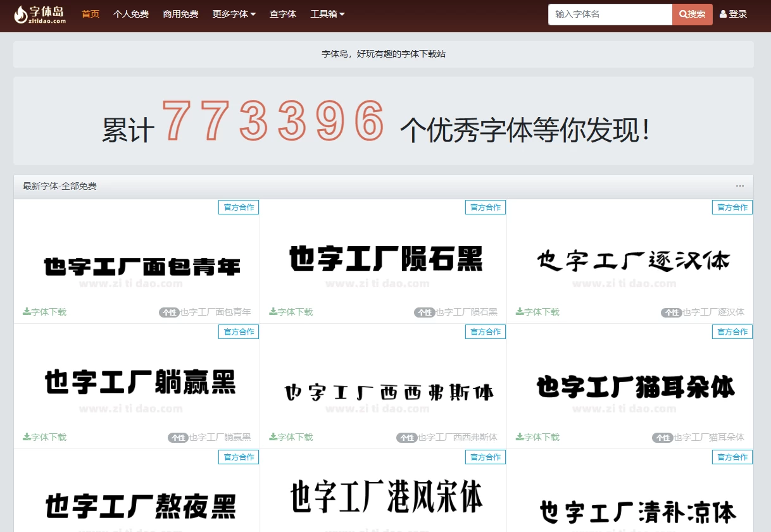This screenshot has height=532, width=771.
Task: Click the 搜索 search button
Action: tap(693, 15)
